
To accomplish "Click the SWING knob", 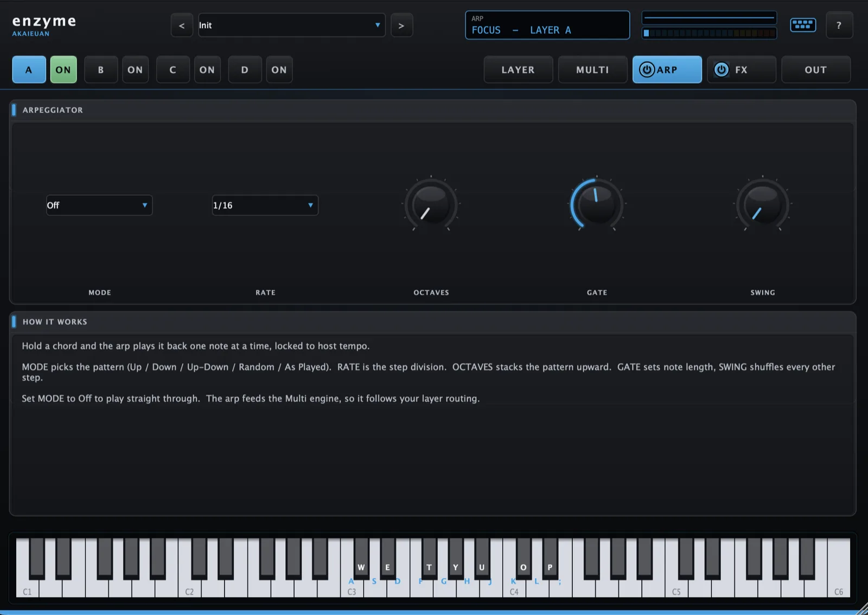I will 763,205.
